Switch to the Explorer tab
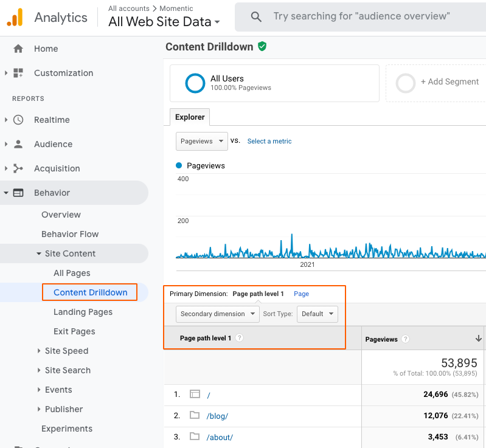The width and height of the screenshot is (486, 448). (190, 117)
